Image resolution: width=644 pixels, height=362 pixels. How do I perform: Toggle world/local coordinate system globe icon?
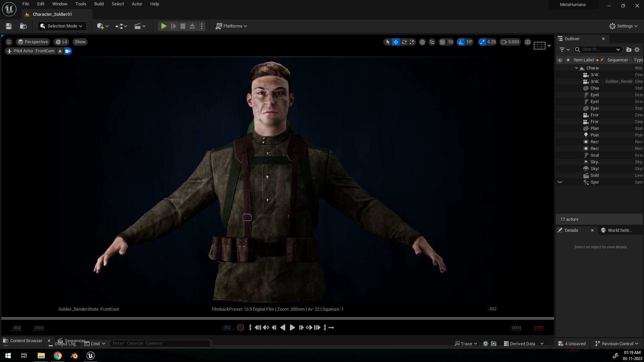(x=422, y=42)
